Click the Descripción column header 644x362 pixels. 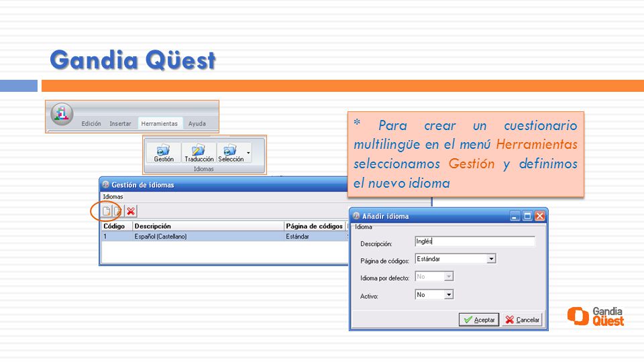(x=208, y=226)
